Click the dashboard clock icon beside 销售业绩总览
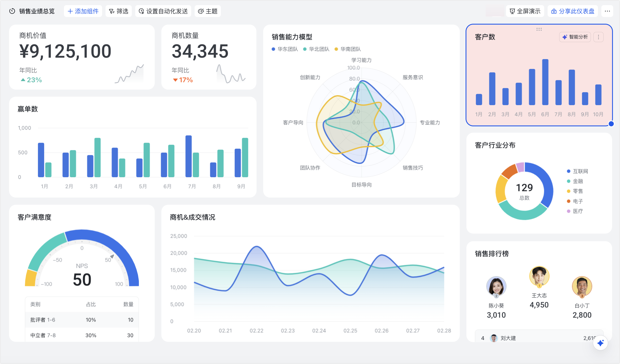The height and width of the screenshot is (364, 620). [12, 11]
